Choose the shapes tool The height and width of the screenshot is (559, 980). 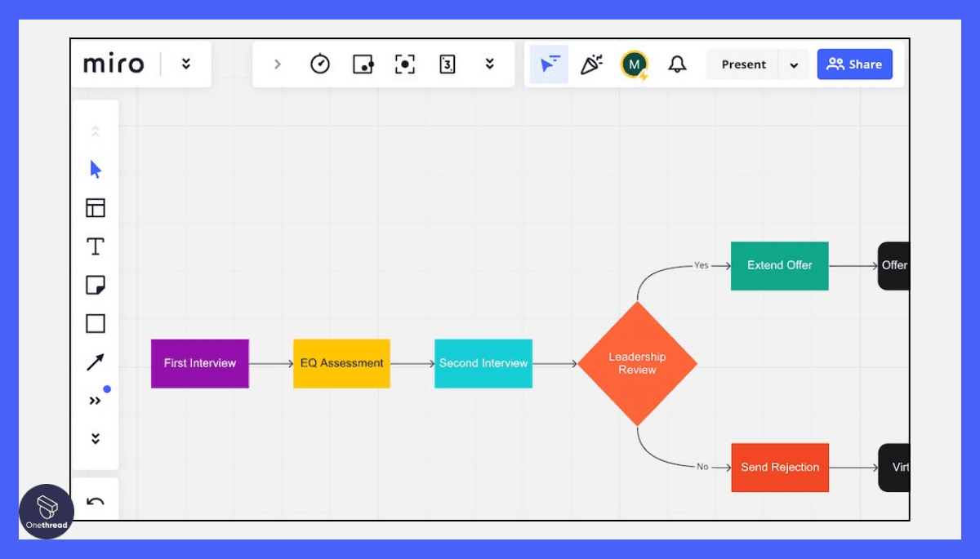click(96, 322)
